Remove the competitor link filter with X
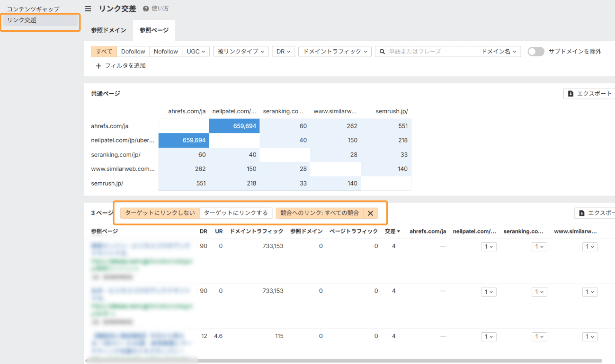 (370, 213)
